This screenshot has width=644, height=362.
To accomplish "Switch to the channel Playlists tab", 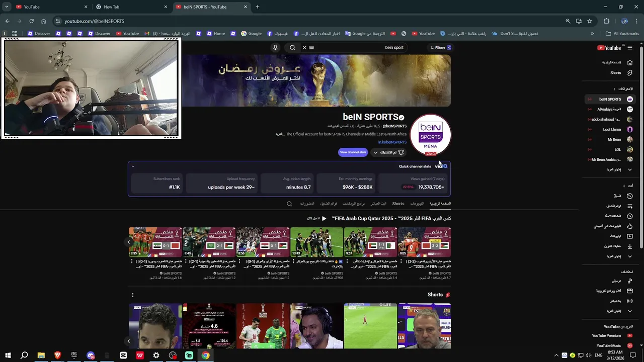I will tap(329, 204).
